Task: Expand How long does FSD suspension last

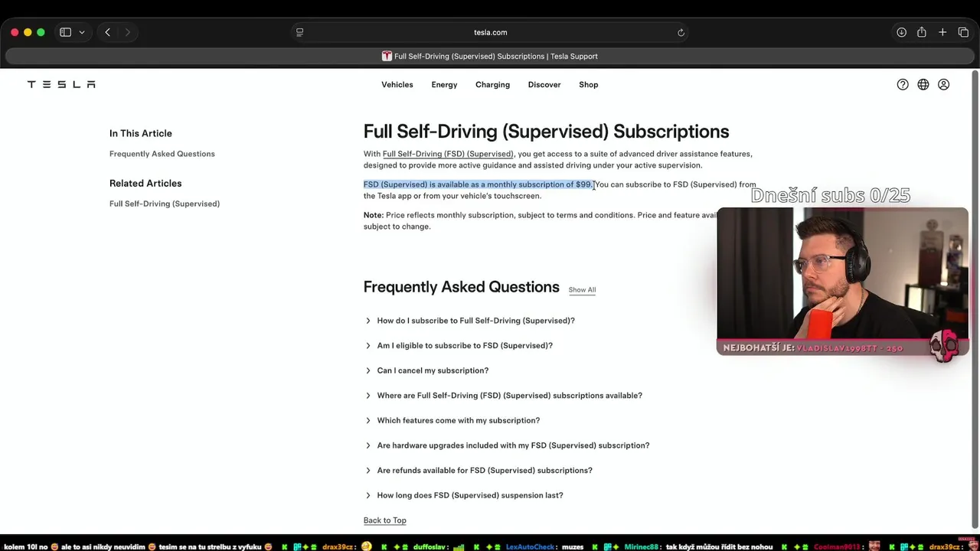Action: click(x=463, y=495)
